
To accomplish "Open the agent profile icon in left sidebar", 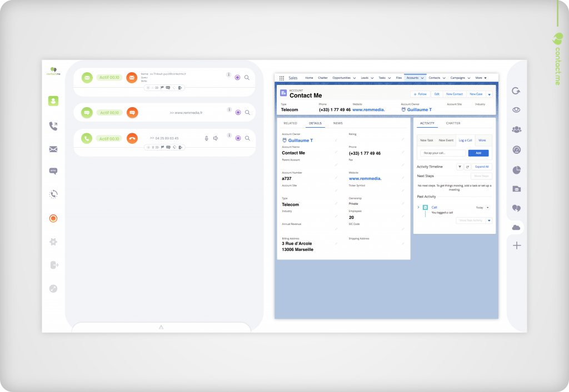I will (x=53, y=101).
